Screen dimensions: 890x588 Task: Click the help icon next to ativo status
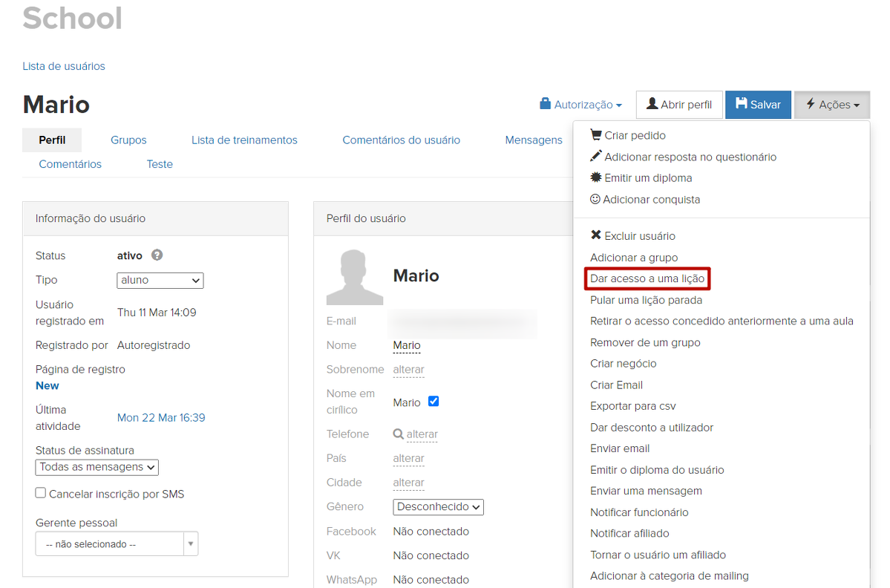tap(157, 255)
